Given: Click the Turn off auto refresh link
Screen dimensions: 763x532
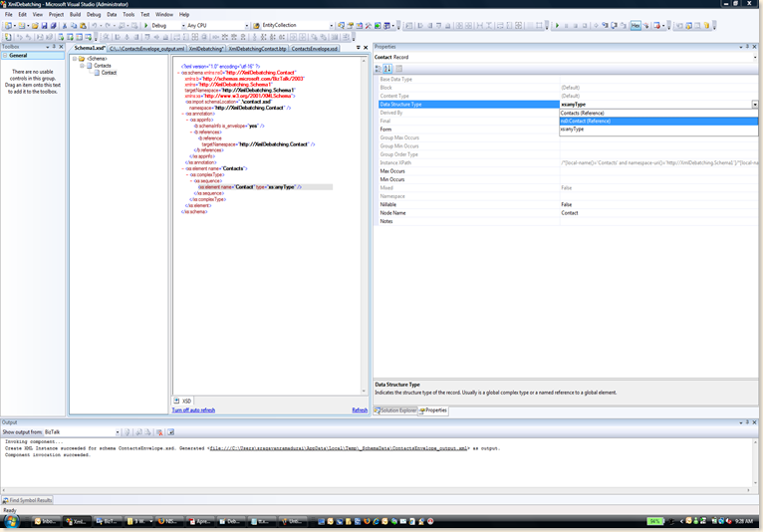Looking at the screenshot, I should (x=193, y=410).
